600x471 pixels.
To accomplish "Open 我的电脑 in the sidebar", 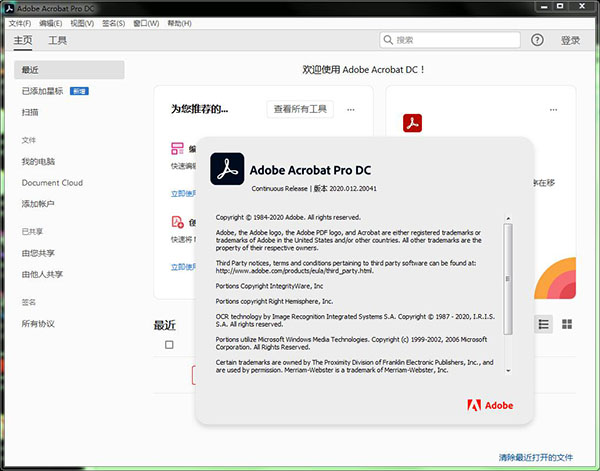I will click(x=38, y=161).
